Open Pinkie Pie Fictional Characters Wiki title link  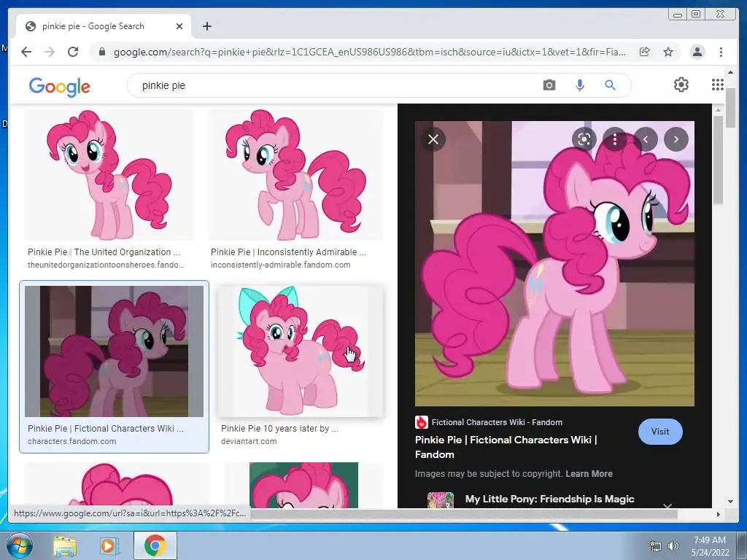click(506, 447)
